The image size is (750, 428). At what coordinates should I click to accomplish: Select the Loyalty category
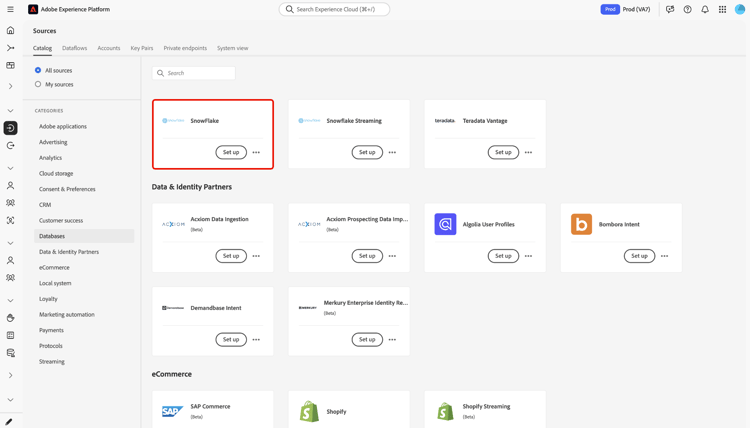[x=48, y=299]
